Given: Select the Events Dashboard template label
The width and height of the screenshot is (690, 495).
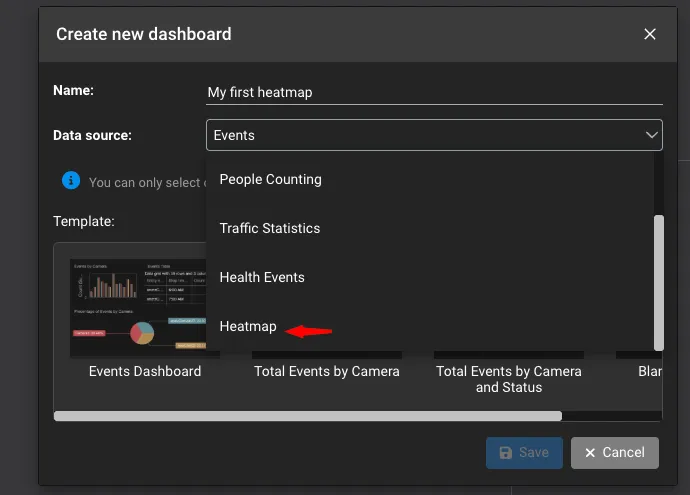Looking at the screenshot, I should [x=145, y=371].
